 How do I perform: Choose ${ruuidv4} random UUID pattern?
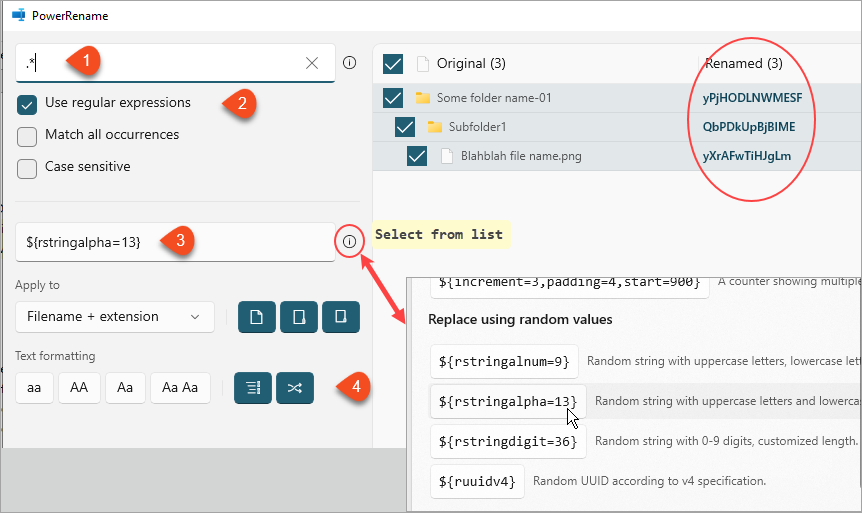pos(477,481)
